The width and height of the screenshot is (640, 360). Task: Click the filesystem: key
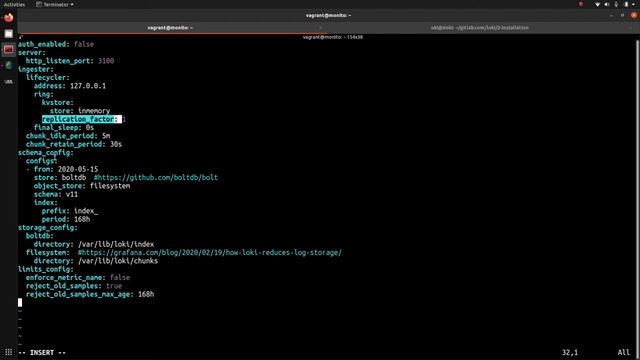[x=48, y=253]
